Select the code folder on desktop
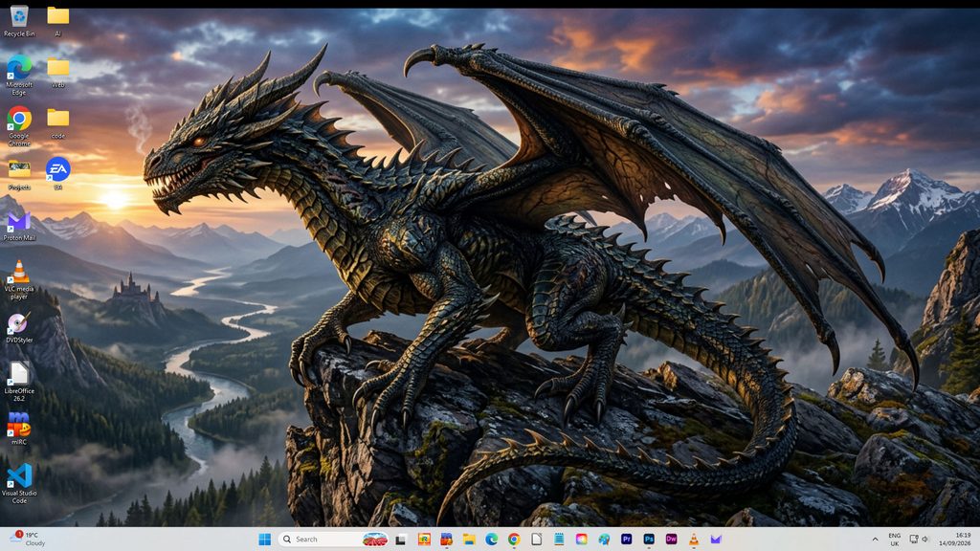 [58, 123]
